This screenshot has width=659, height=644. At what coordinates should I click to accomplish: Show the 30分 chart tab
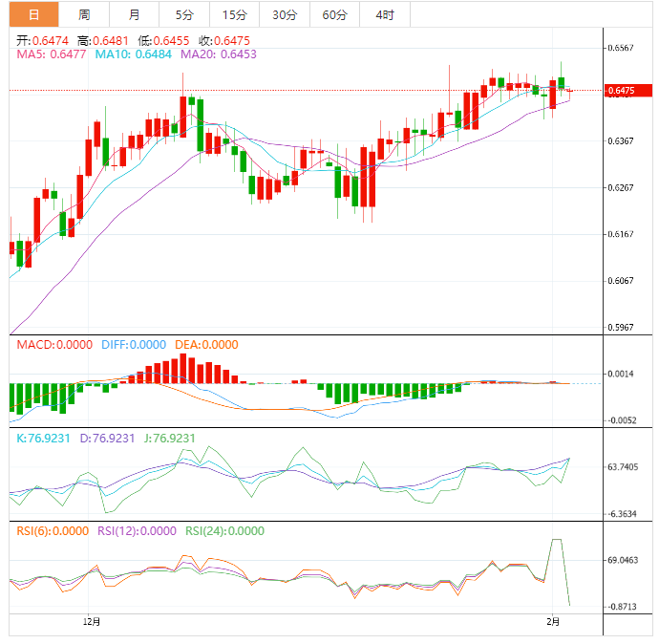point(285,14)
